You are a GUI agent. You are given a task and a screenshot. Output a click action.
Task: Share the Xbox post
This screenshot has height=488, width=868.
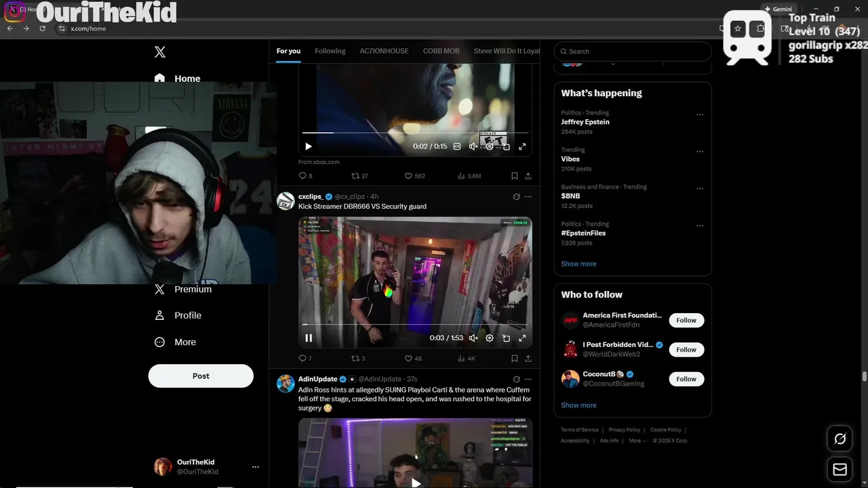coord(528,176)
